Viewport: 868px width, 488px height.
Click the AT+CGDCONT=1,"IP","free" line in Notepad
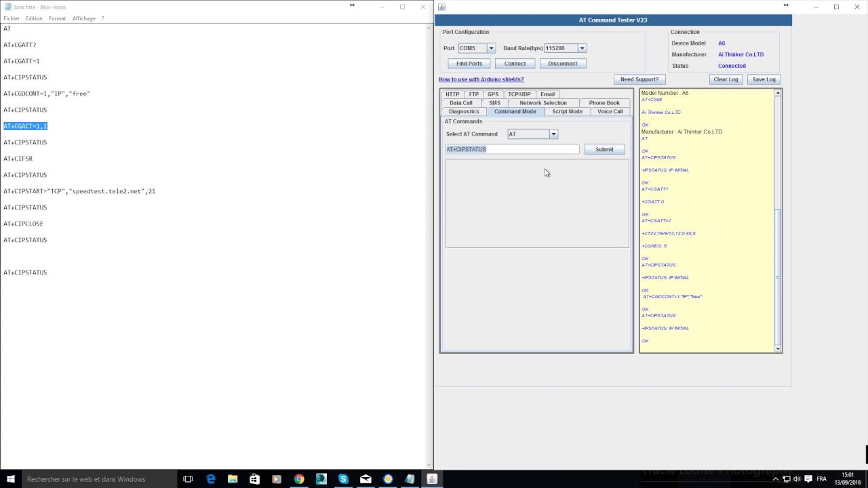coord(47,94)
